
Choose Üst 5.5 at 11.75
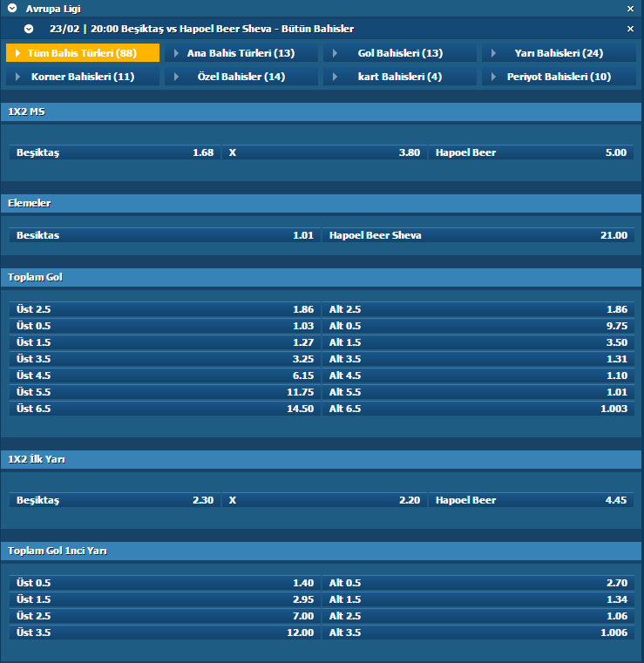(x=165, y=391)
